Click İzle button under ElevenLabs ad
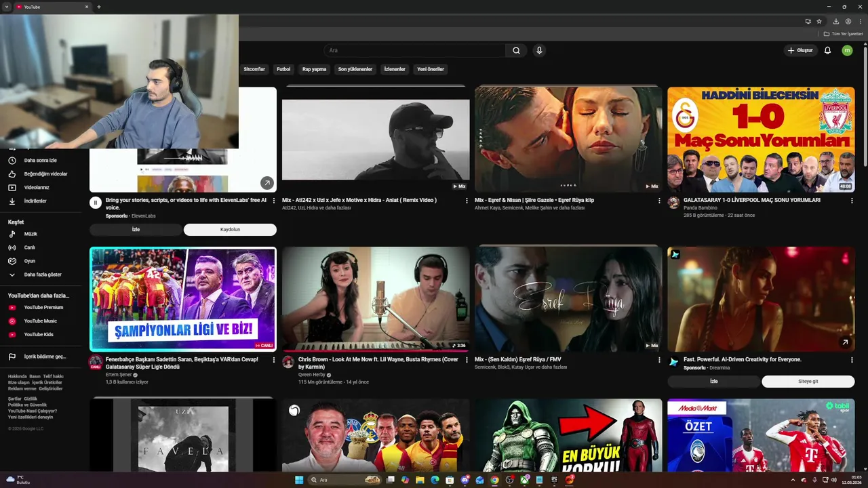868x488 pixels. pyautogui.click(x=136, y=230)
